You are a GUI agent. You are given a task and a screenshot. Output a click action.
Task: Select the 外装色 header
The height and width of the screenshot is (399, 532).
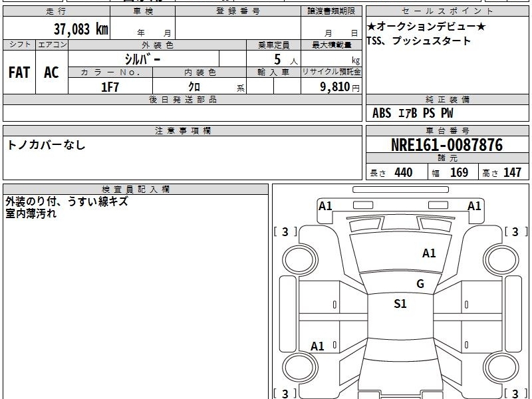158,45
